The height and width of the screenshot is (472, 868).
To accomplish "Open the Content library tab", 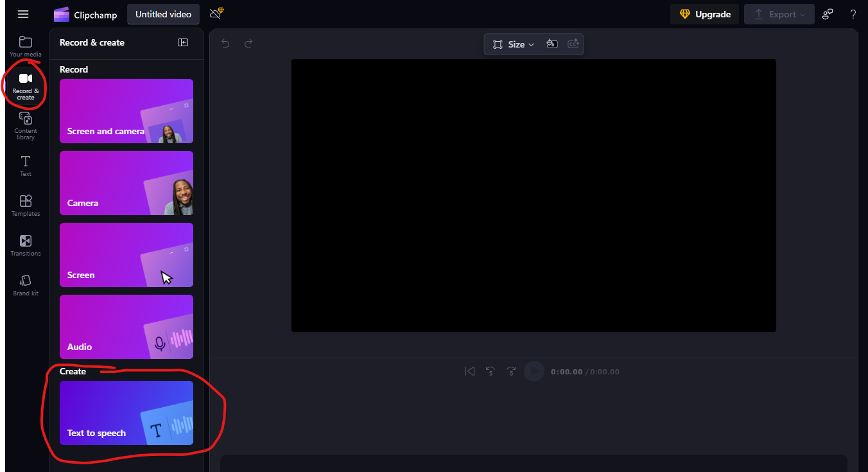I will pyautogui.click(x=26, y=125).
